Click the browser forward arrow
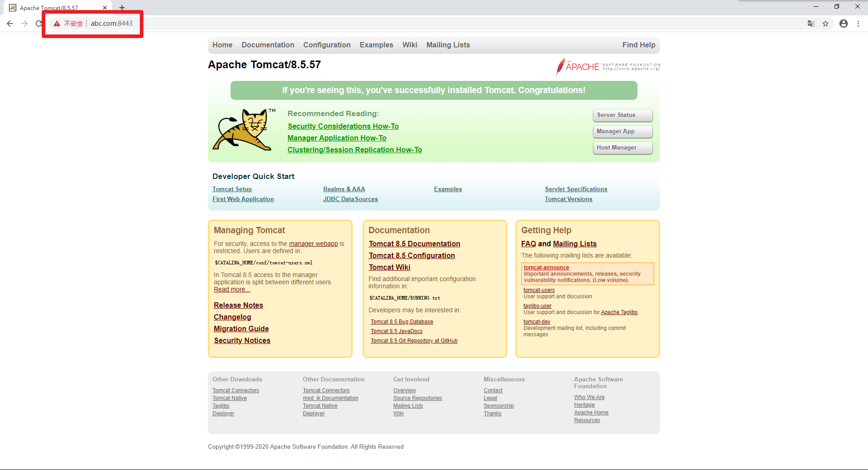Image resolution: width=868 pixels, height=470 pixels. pos(24,23)
